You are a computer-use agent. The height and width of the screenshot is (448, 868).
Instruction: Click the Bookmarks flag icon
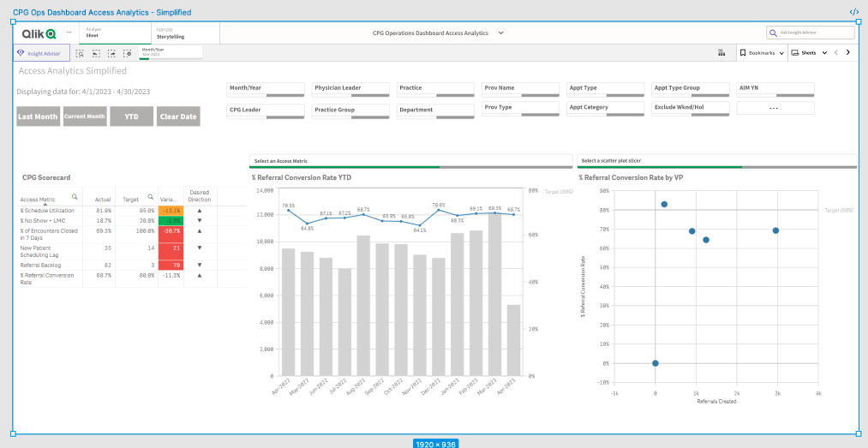coord(743,53)
